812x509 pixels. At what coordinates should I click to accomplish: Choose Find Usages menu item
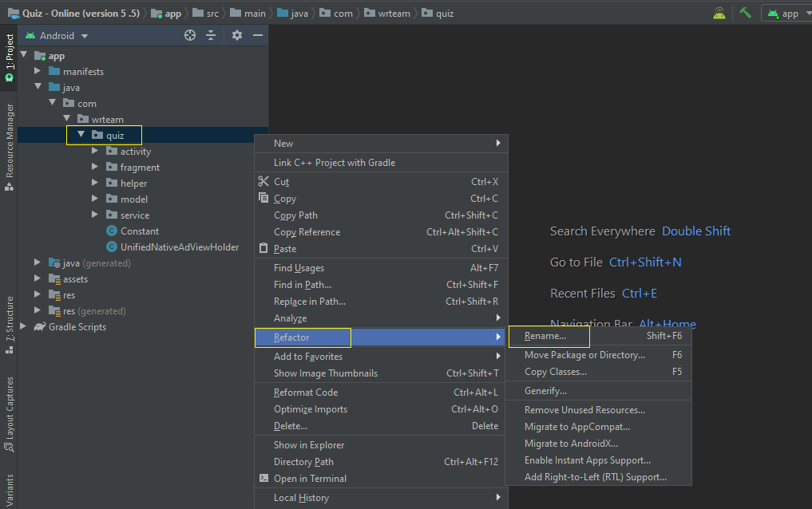tap(381, 268)
